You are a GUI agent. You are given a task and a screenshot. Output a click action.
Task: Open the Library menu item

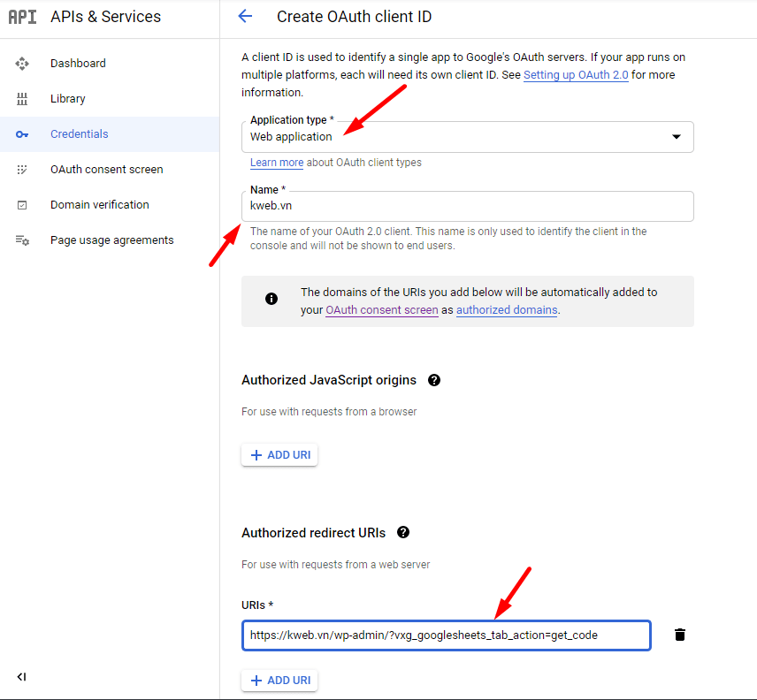point(110,99)
